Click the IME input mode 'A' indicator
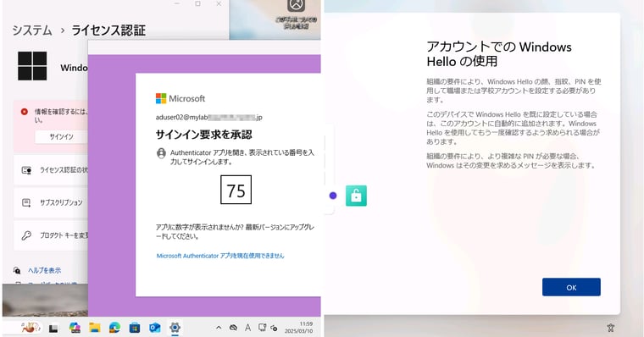 coord(247,328)
